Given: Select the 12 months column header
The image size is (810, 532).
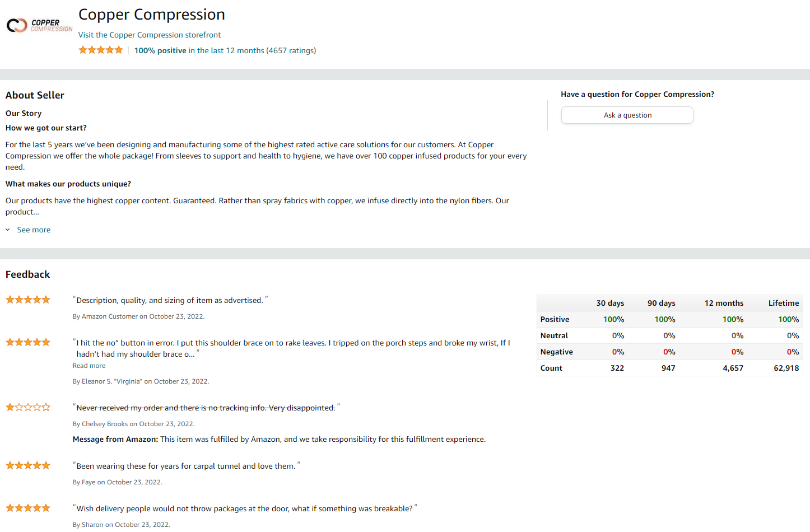Looking at the screenshot, I should 724,303.
